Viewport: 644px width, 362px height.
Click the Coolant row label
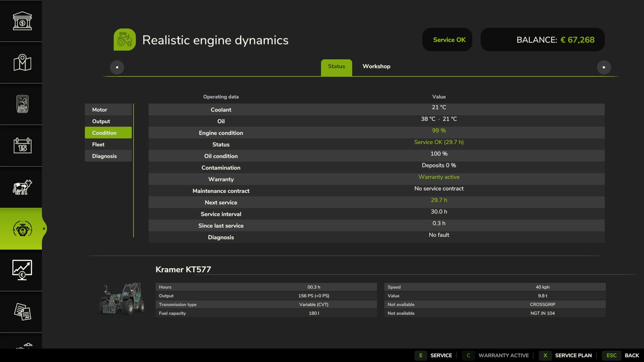tap(221, 110)
